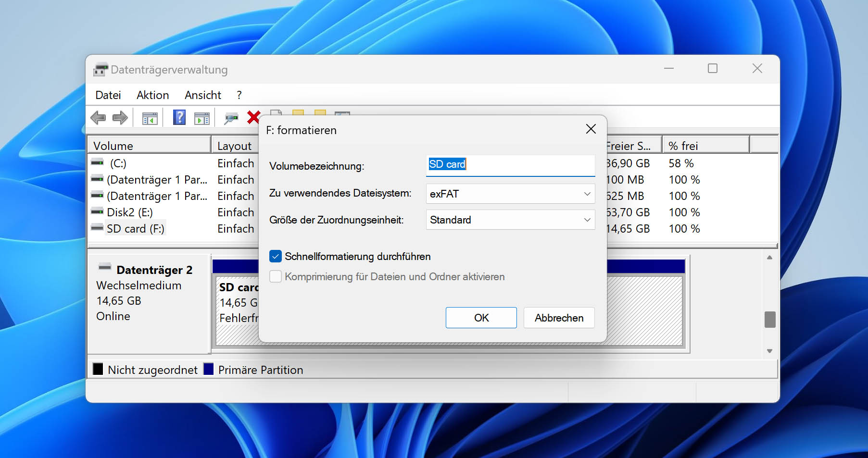Open the Datei menu

(x=108, y=95)
